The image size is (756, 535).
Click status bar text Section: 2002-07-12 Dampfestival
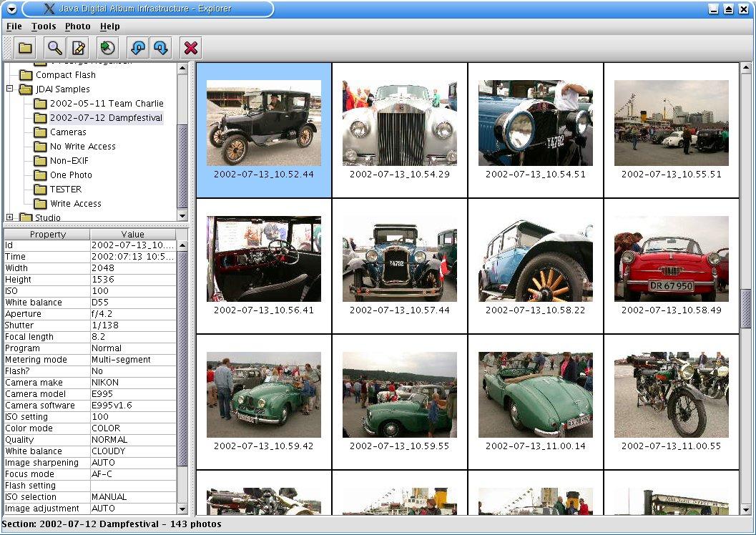pyautogui.click(x=80, y=524)
